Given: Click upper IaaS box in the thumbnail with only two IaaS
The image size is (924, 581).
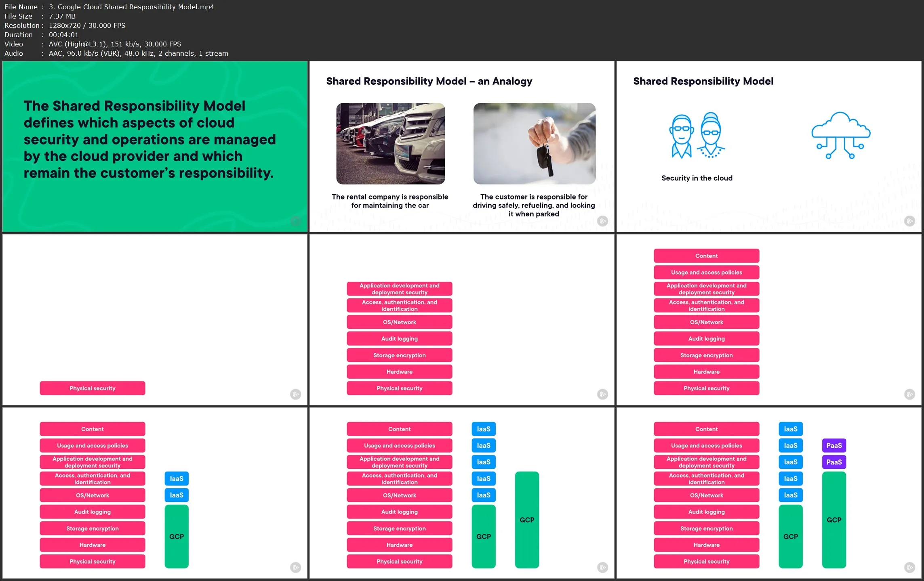Looking at the screenshot, I should point(177,478).
